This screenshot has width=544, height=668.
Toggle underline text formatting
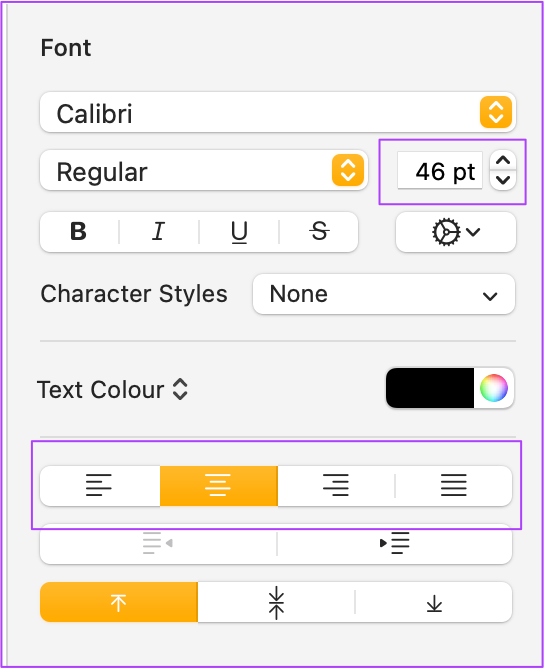[239, 232]
